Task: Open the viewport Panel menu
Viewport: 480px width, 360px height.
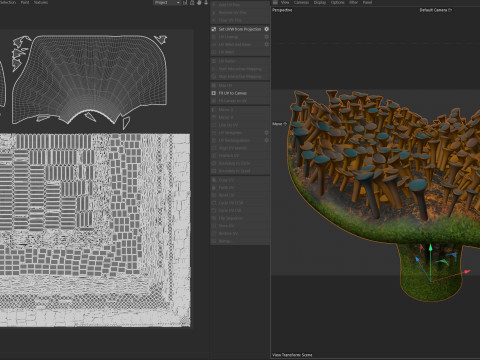Action: tap(367, 2)
